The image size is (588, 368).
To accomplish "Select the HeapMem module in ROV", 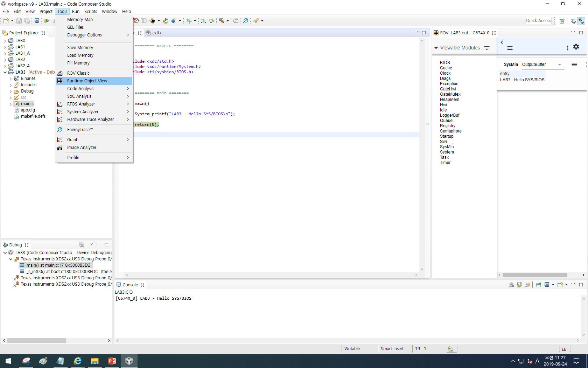I will (x=449, y=100).
